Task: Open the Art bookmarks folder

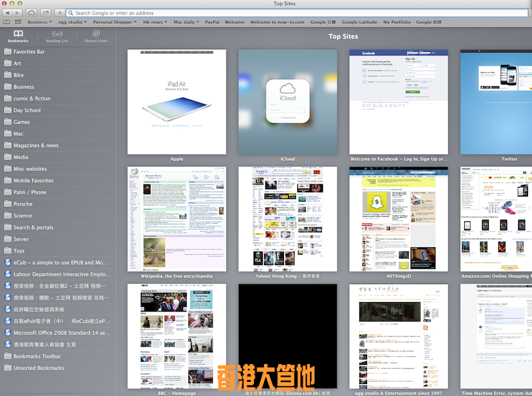Action: [x=58, y=63]
